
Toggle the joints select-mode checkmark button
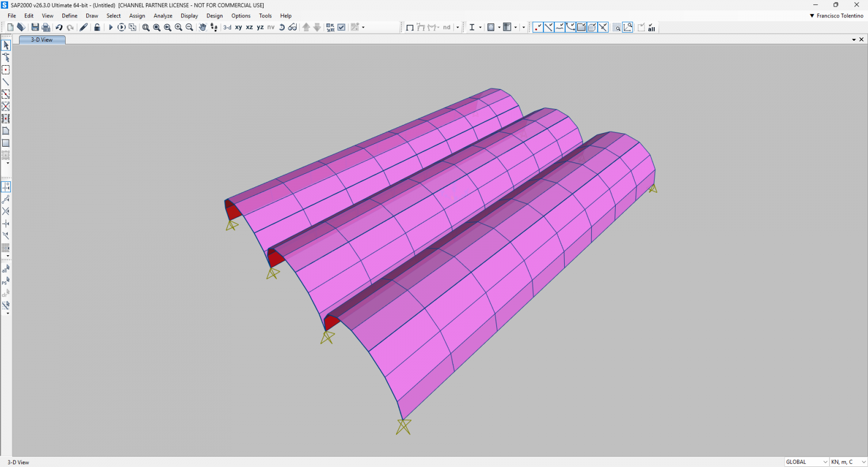[538, 27]
